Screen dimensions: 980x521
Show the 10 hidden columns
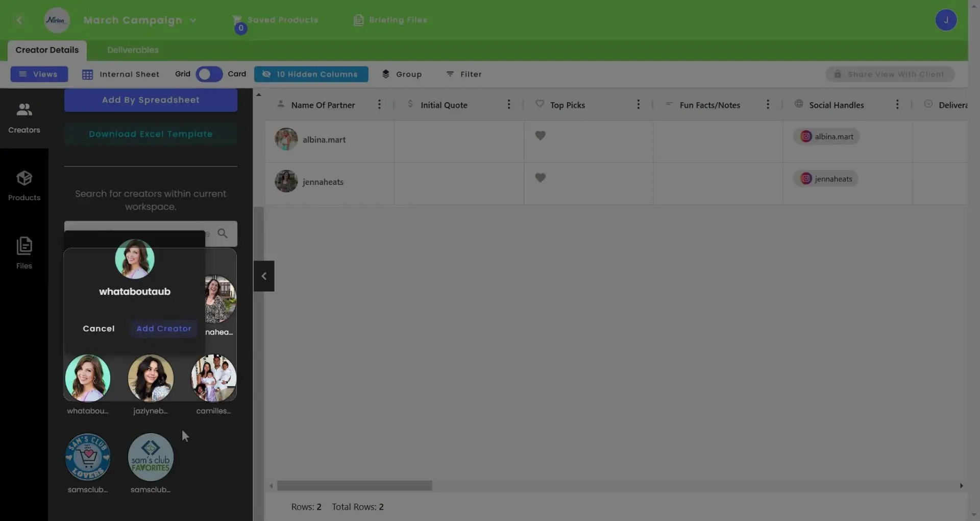click(x=311, y=74)
